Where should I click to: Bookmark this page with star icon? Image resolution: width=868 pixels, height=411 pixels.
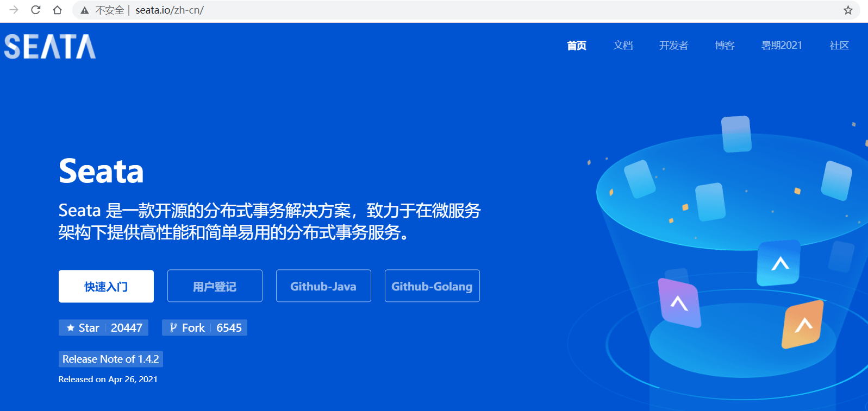coord(848,10)
